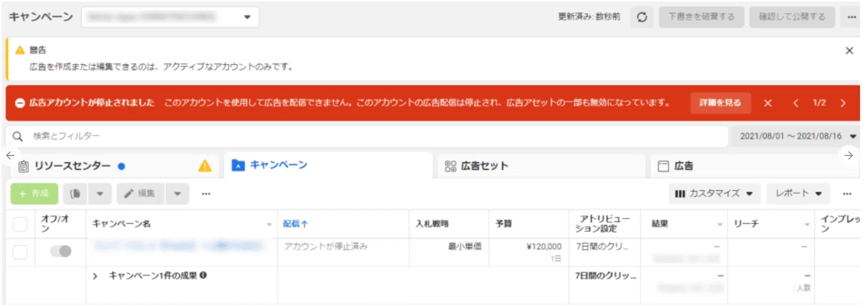Screen dimensions: 868x305
Task: Open the blurred campaign name link
Action: 178,246
